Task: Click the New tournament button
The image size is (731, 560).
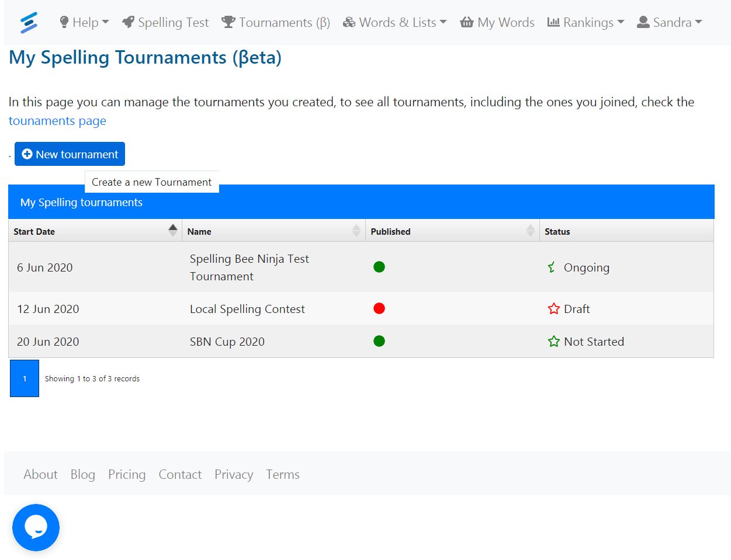Action: 70,154
